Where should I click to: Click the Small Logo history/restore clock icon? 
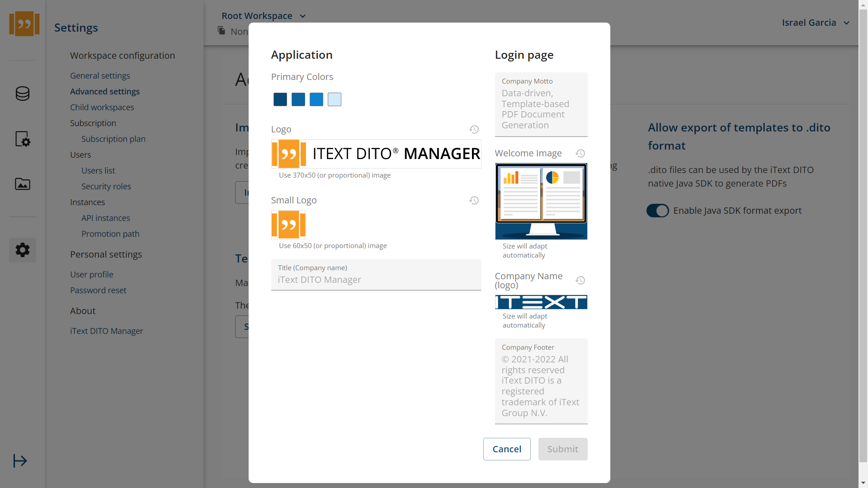coord(474,200)
